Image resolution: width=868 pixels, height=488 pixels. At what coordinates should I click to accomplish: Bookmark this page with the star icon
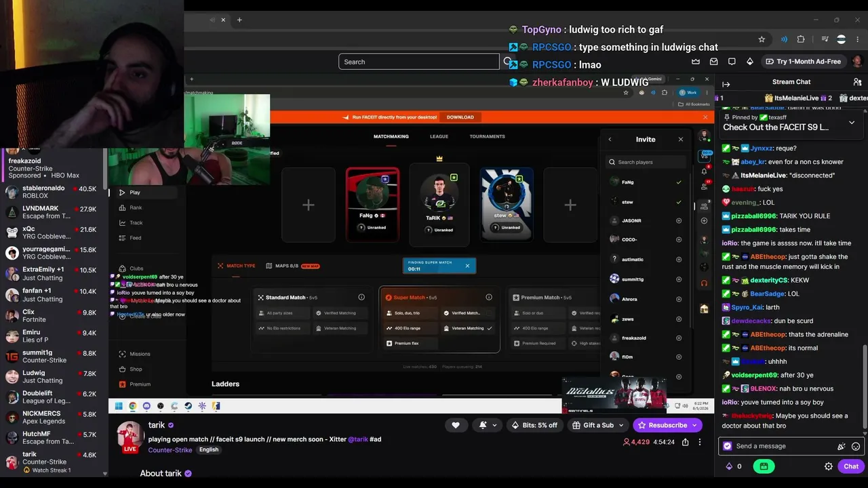tap(762, 39)
